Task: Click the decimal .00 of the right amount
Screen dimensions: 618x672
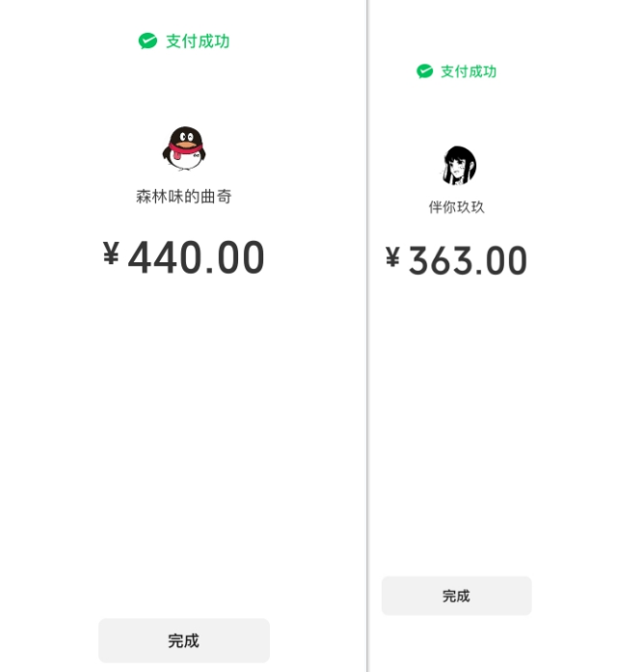Action: click(x=501, y=260)
